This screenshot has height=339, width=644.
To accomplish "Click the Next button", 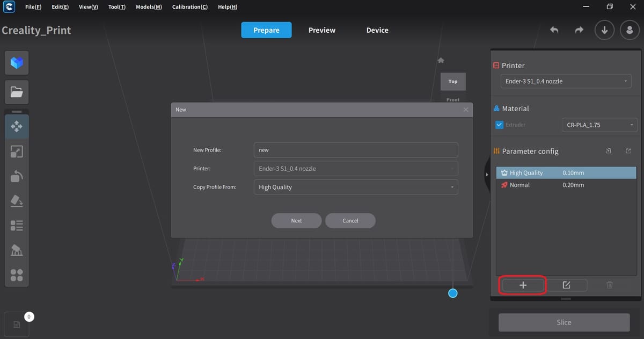I will [x=297, y=221].
